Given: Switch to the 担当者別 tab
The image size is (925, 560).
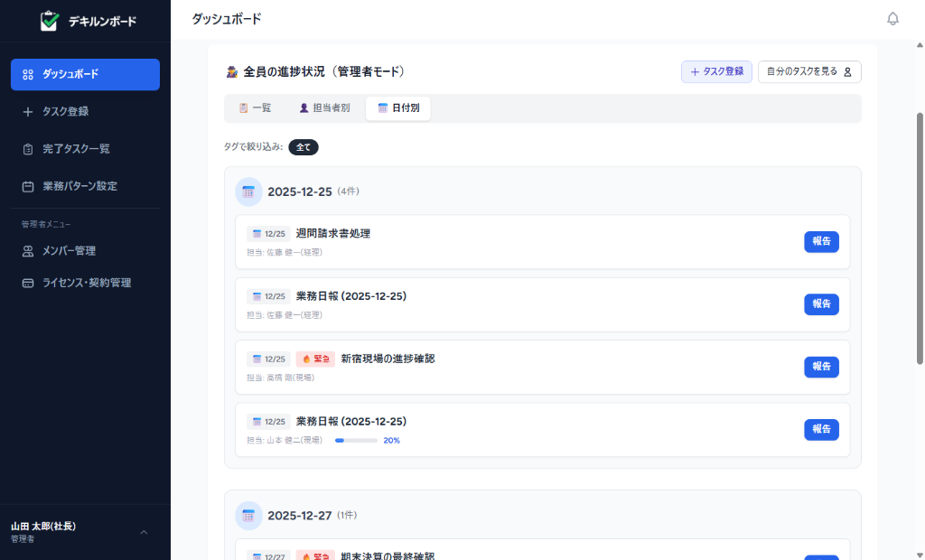Looking at the screenshot, I should 325,107.
